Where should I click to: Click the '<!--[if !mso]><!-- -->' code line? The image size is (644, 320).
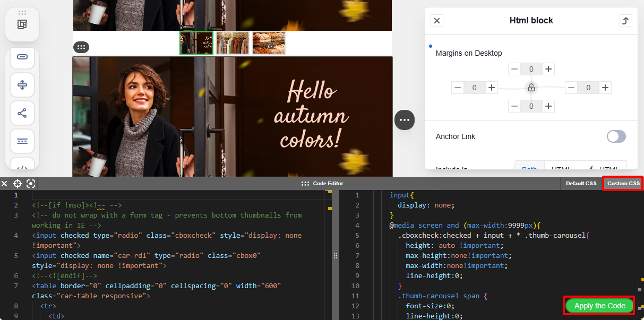pos(78,205)
